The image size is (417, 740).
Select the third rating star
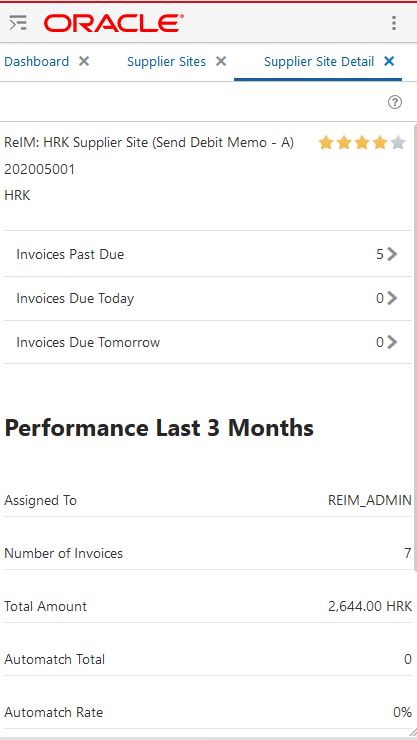[362, 143]
